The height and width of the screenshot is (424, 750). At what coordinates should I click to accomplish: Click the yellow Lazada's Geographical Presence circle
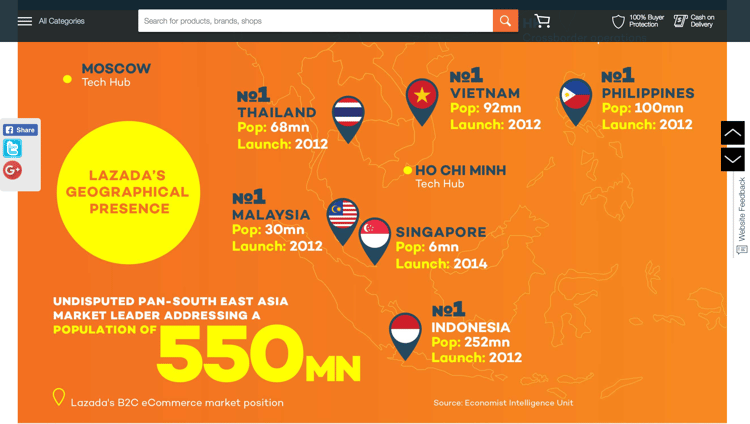click(128, 192)
